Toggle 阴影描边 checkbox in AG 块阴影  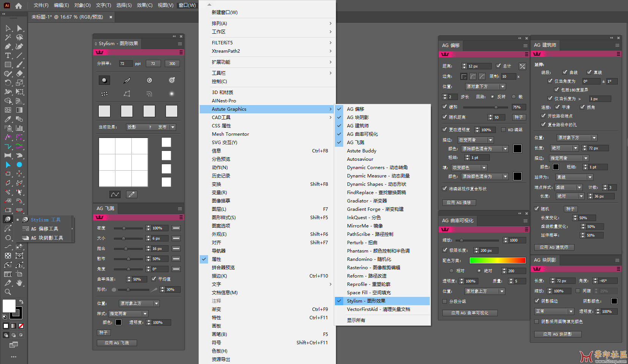(537, 301)
